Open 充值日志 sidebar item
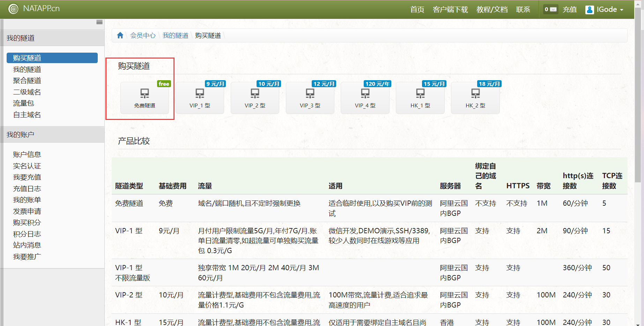The image size is (644, 326). point(27,189)
